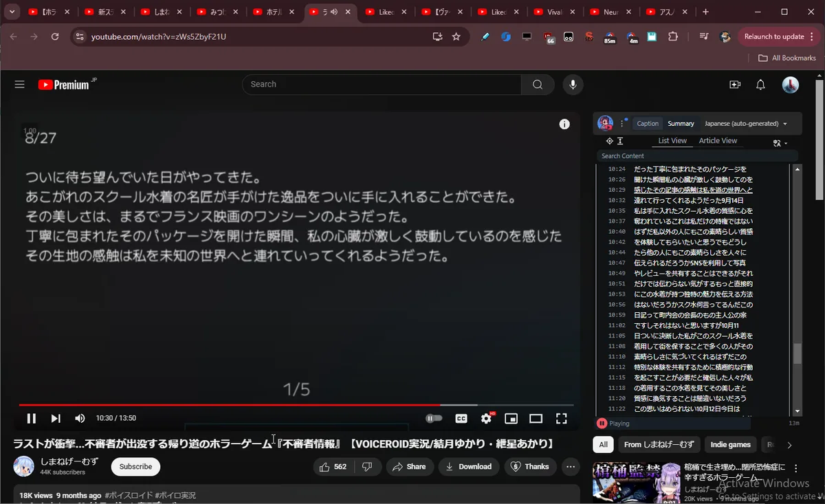Select the Article View tab
Image resolution: width=825 pixels, height=504 pixels.
[718, 141]
